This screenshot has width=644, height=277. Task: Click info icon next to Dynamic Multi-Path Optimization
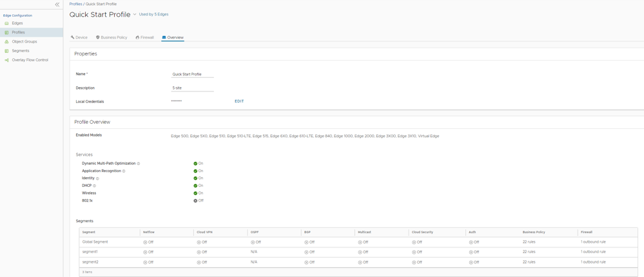139,164
